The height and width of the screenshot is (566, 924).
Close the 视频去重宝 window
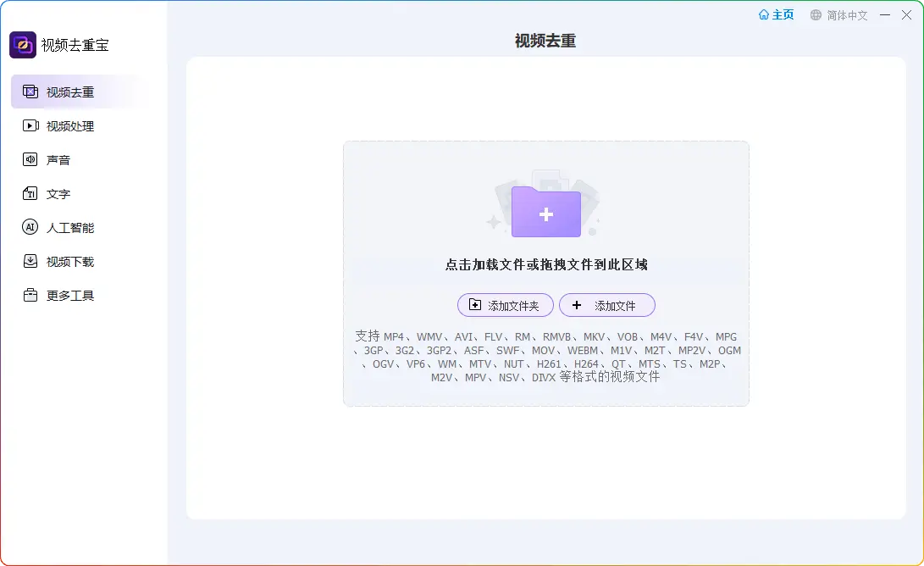click(x=907, y=15)
